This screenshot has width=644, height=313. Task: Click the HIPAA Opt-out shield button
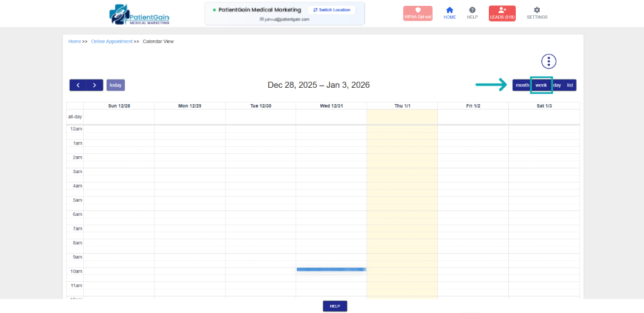click(x=417, y=13)
